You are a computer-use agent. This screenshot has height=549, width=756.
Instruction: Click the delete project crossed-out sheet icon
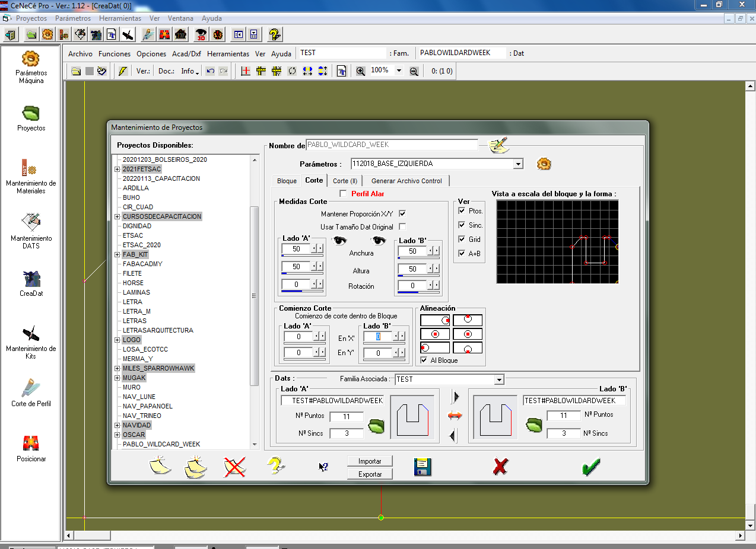pos(235,467)
